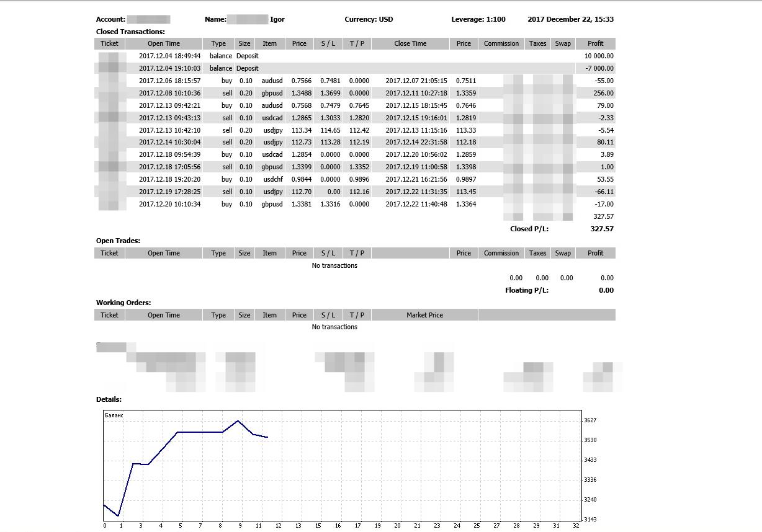Click the close price '113.45'

tap(466, 192)
